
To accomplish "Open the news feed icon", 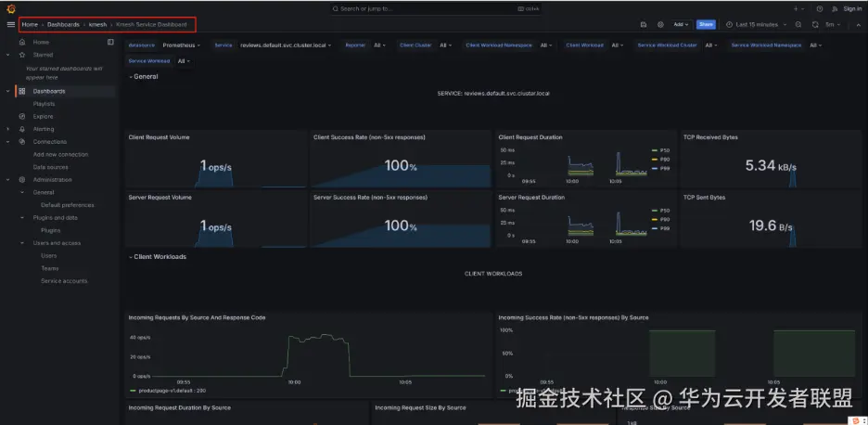I will click(x=835, y=9).
